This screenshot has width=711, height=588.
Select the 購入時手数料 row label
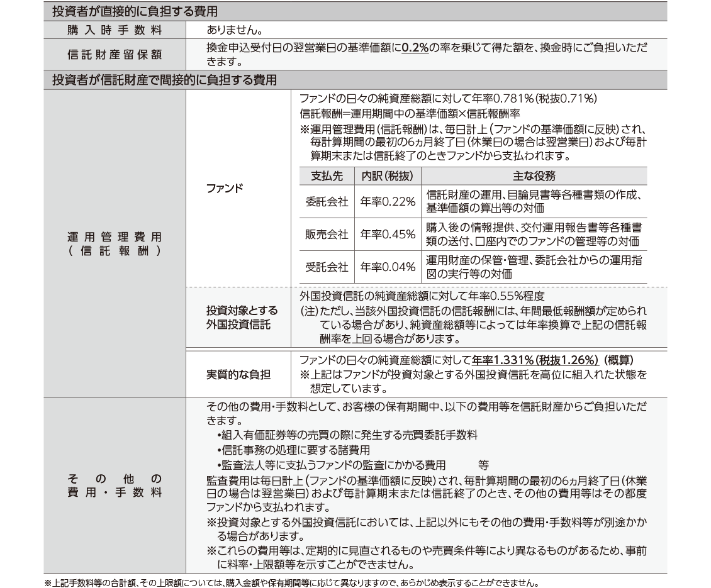[115, 30]
